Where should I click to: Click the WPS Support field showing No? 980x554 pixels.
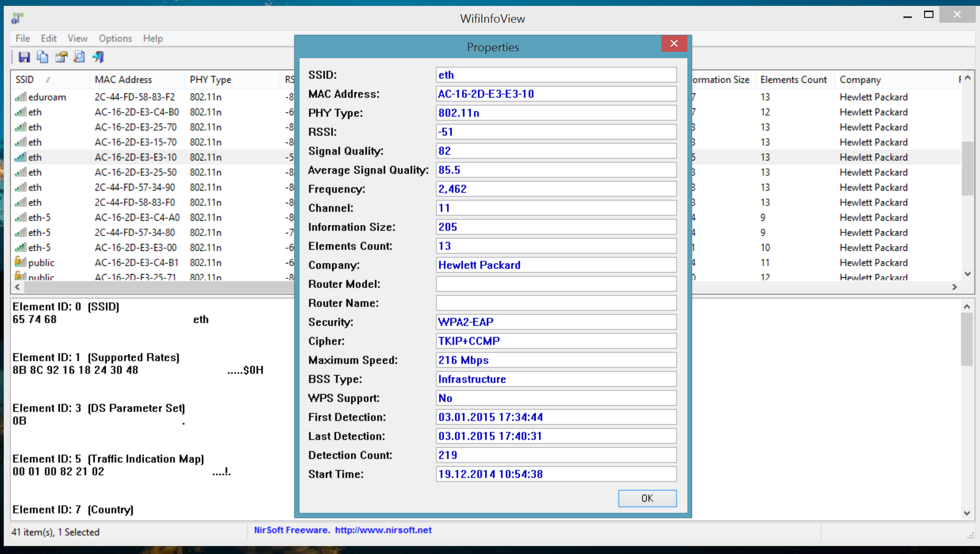point(556,398)
